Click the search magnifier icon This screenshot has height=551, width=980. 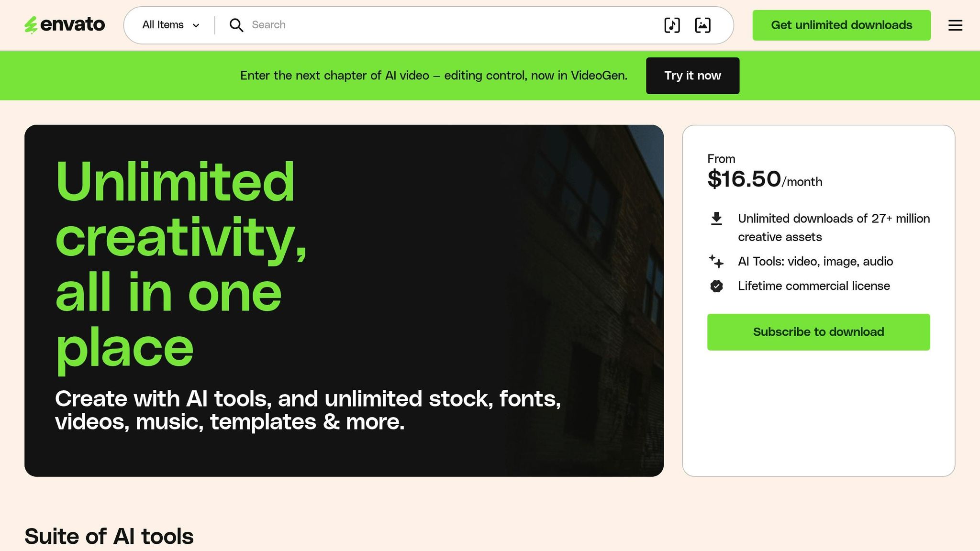tap(236, 25)
